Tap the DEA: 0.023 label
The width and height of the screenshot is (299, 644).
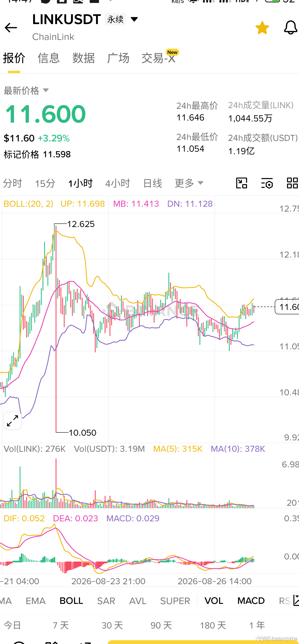coord(76,518)
